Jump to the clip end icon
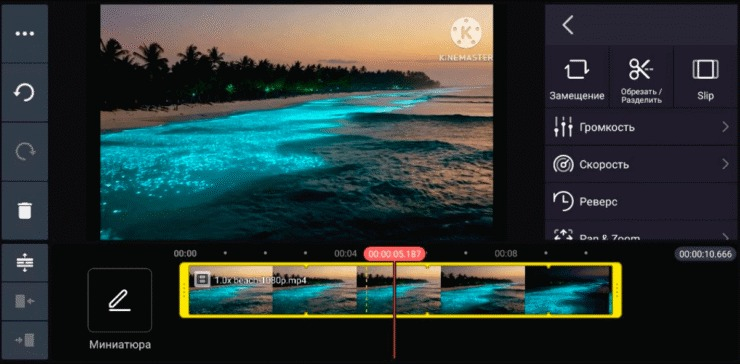The image size is (740, 364). click(x=25, y=340)
